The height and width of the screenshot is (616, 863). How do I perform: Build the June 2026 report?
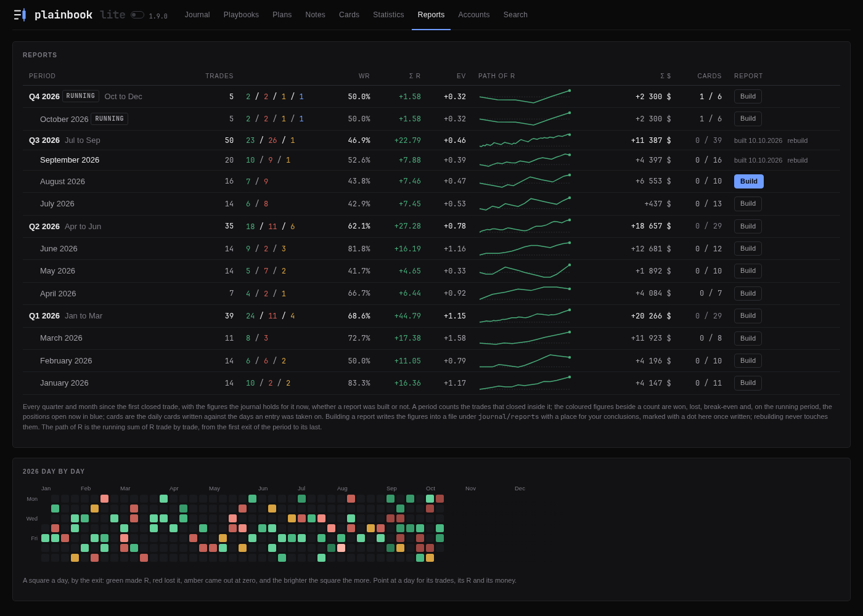(748, 248)
